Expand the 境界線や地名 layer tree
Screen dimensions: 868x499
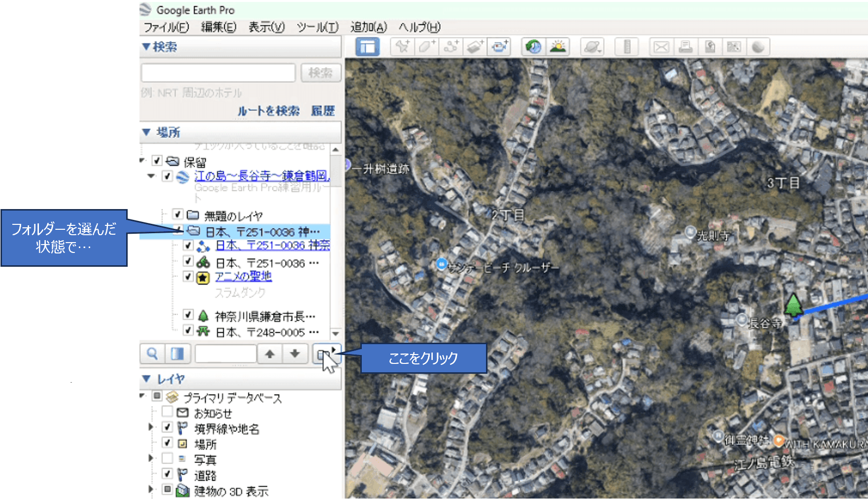pos(151,427)
